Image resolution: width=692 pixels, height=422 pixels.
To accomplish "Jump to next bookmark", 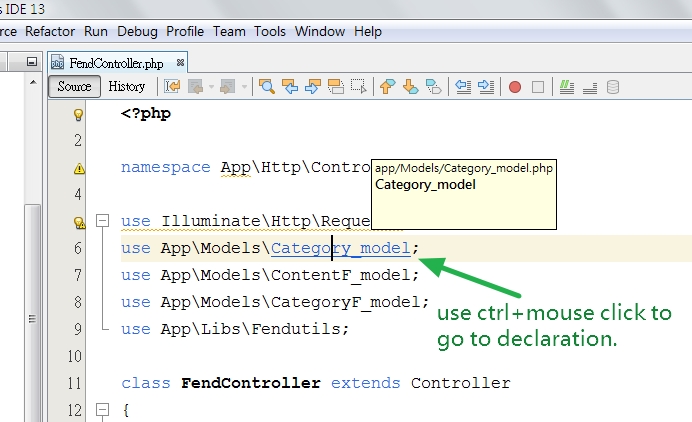I will (410, 87).
